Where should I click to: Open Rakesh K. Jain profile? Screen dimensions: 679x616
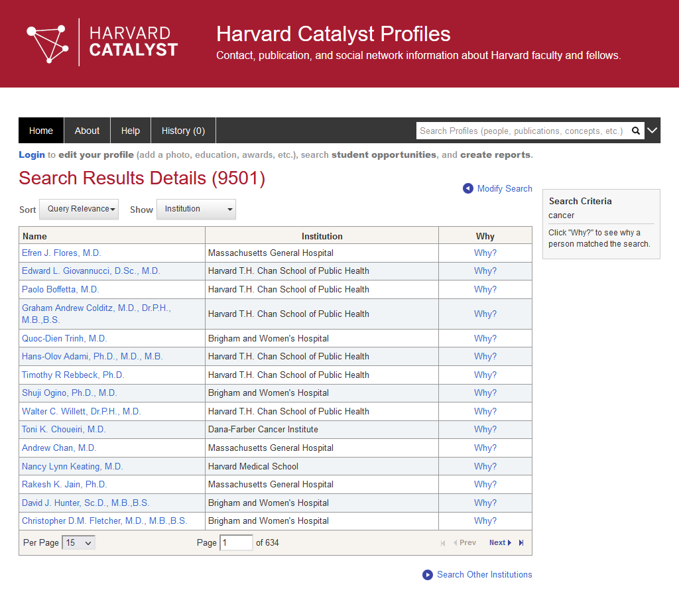(64, 485)
